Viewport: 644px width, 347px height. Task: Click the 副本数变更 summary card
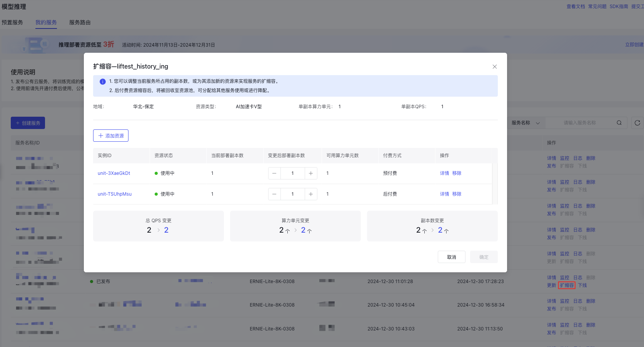click(432, 226)
